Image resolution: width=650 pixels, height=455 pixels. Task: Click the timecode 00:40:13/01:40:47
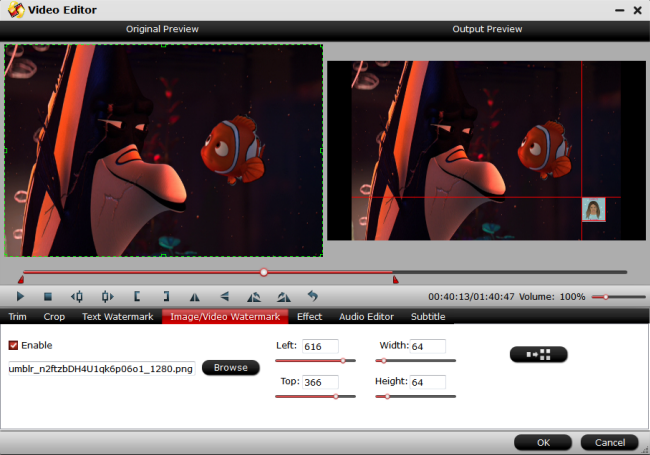[471, 297]
